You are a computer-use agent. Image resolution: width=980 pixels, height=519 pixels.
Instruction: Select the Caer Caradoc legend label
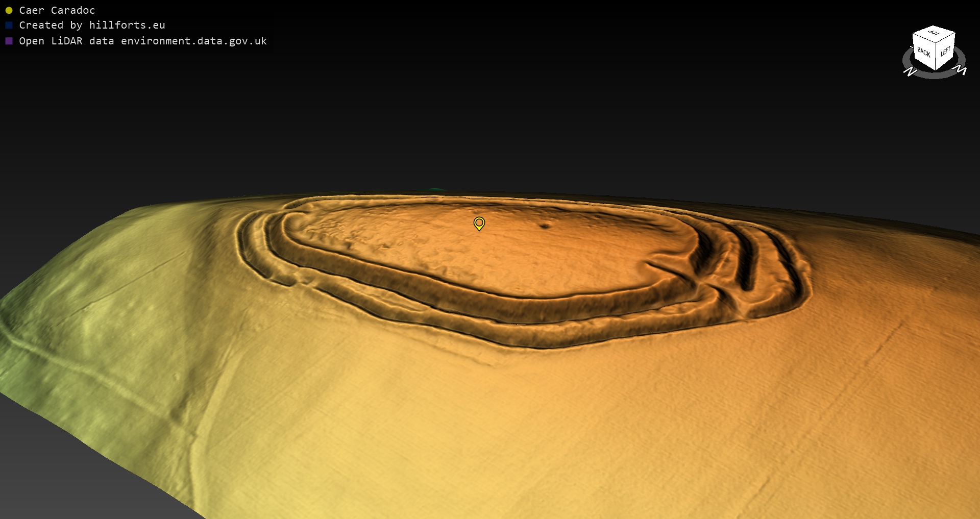tap(57, 10)
